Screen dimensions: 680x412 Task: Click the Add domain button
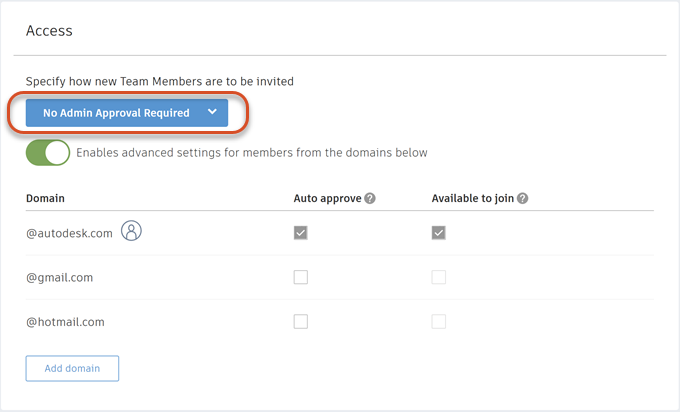click(x=72, y=368)
